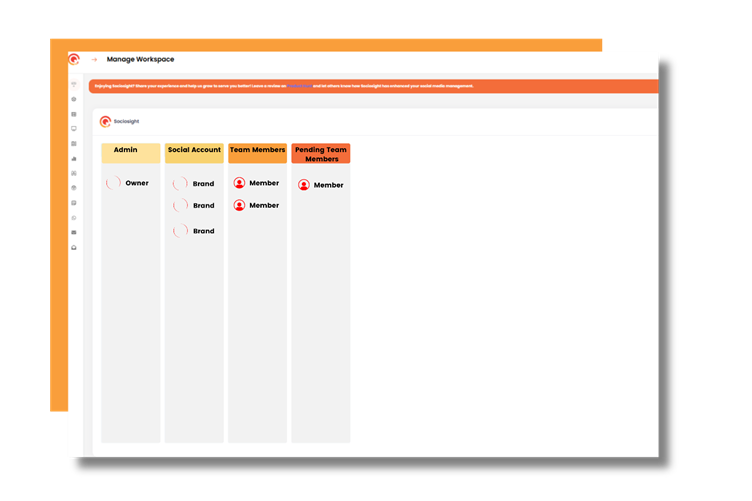Click the Sociosight workspace logo in the card

tap(106, 122)
